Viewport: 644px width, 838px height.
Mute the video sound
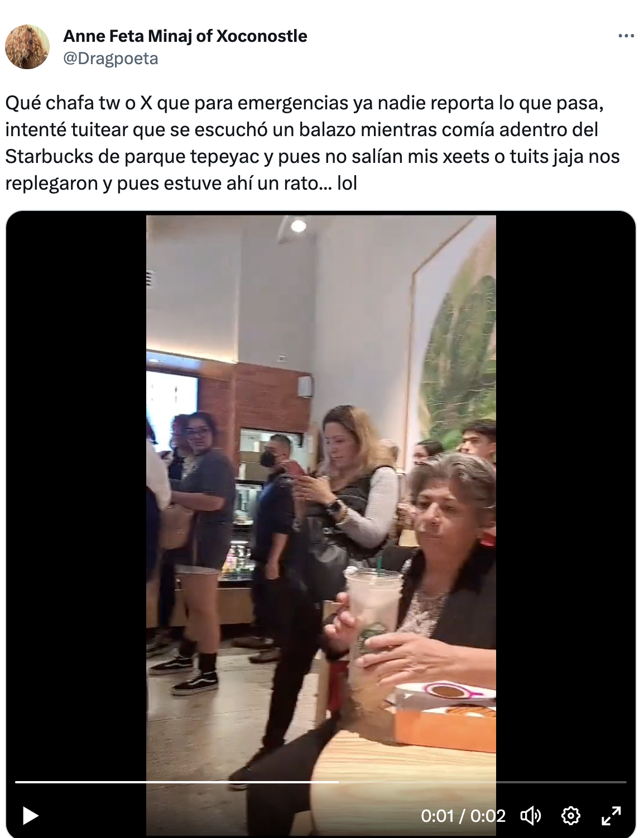(x=531, y=816)
